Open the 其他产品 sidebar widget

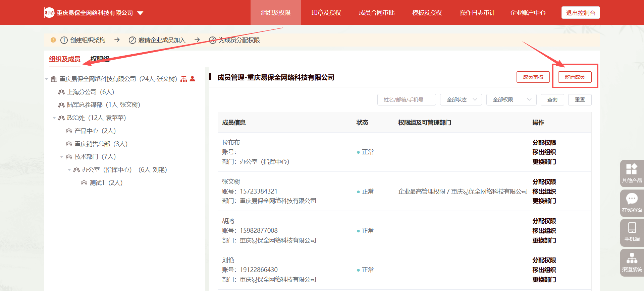tap(632, 173)
